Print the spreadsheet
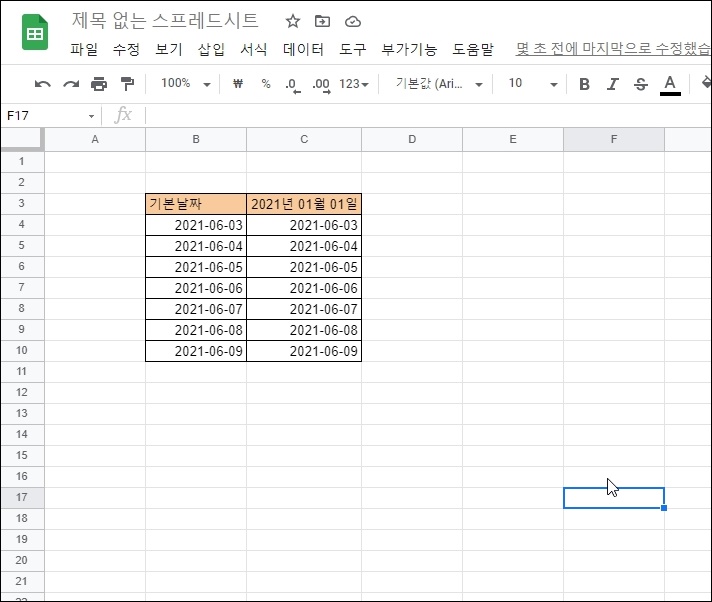 tap(99, 84)
